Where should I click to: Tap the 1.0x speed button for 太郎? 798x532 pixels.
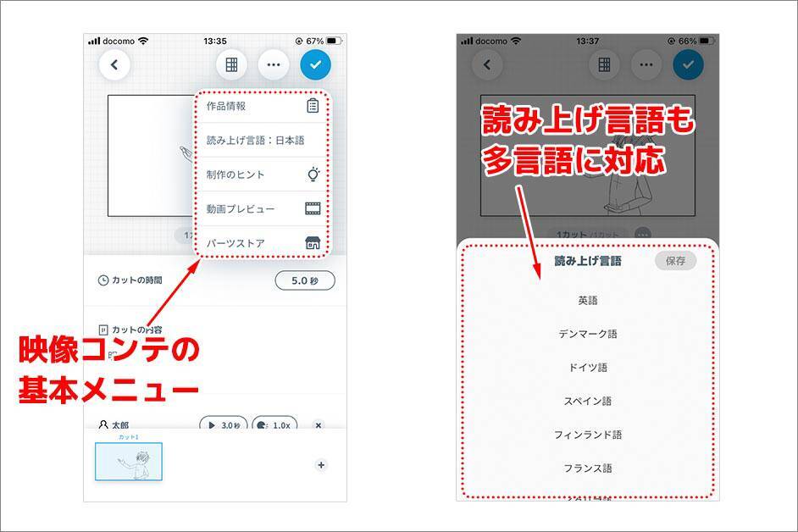coord(274,424)
